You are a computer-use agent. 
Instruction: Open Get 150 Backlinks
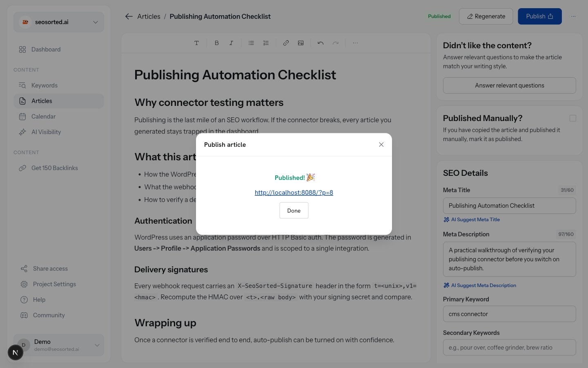click(59, 168)
